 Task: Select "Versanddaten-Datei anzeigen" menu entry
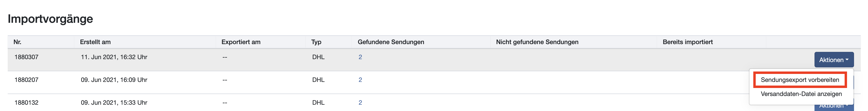(x=801, y=94)
